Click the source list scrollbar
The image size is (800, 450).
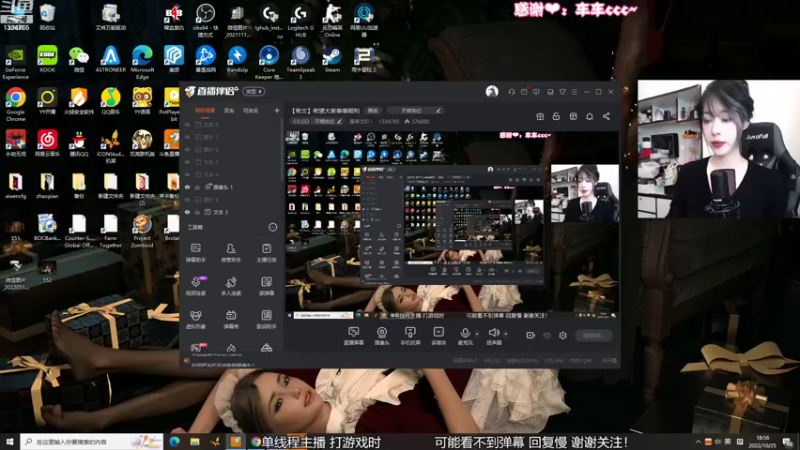tap(282, 151)
